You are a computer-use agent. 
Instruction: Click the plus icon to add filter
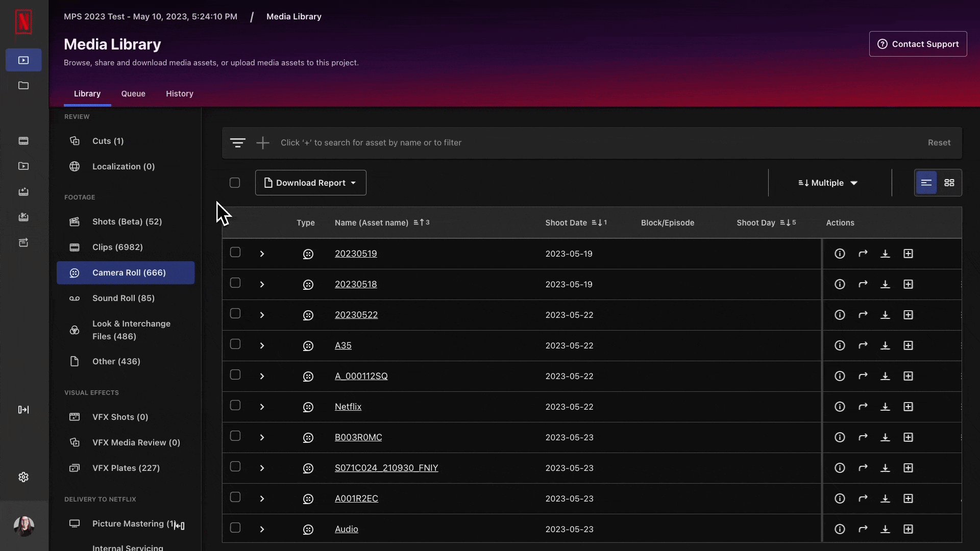click(x=263, y=143)
